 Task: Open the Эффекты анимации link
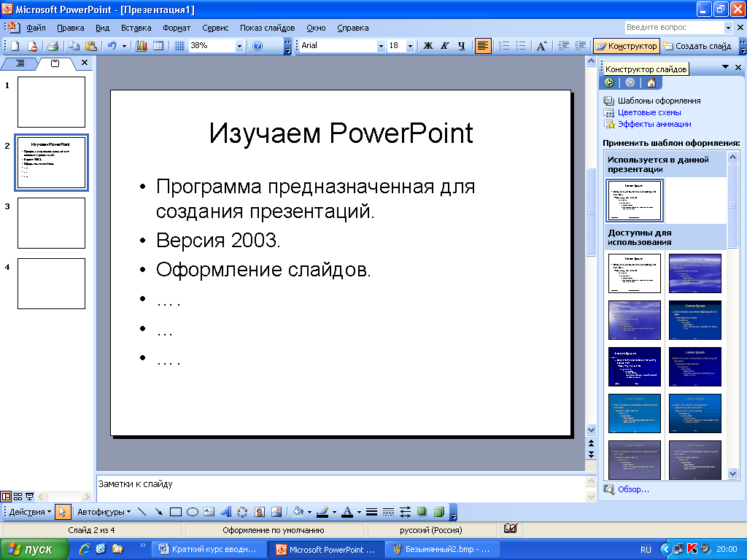click(x=654, y=124)
